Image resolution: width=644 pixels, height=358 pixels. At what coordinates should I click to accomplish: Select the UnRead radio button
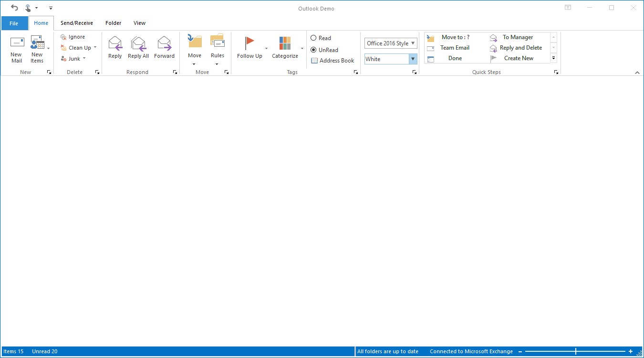tap(313, 50)
